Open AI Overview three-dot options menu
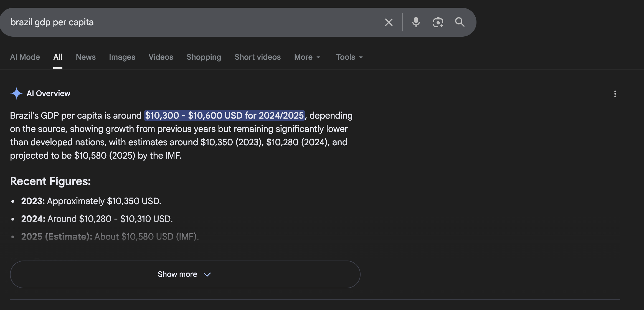The width and height of the screenshot is (644, 310). pos(615,94)
